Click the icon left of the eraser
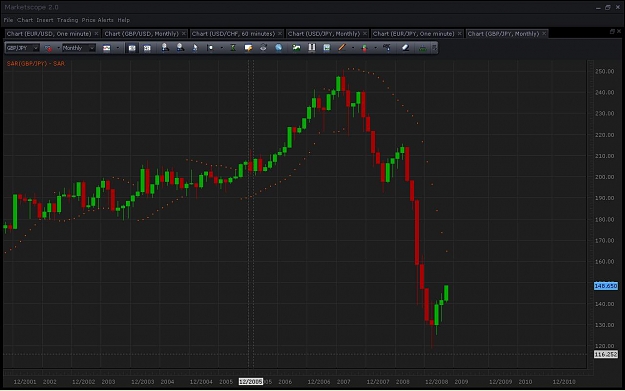This screenshot has height=391, width=625. click(386, 48)
